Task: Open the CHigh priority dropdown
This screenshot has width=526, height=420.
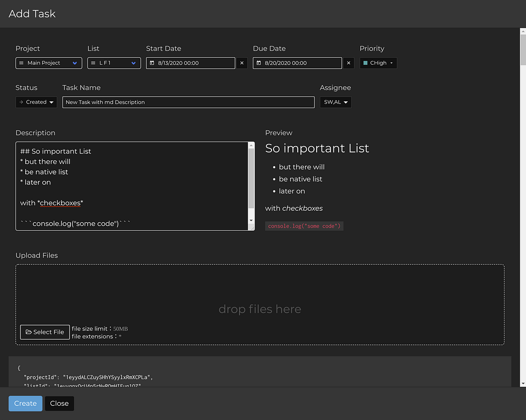Action: (378, 63)
